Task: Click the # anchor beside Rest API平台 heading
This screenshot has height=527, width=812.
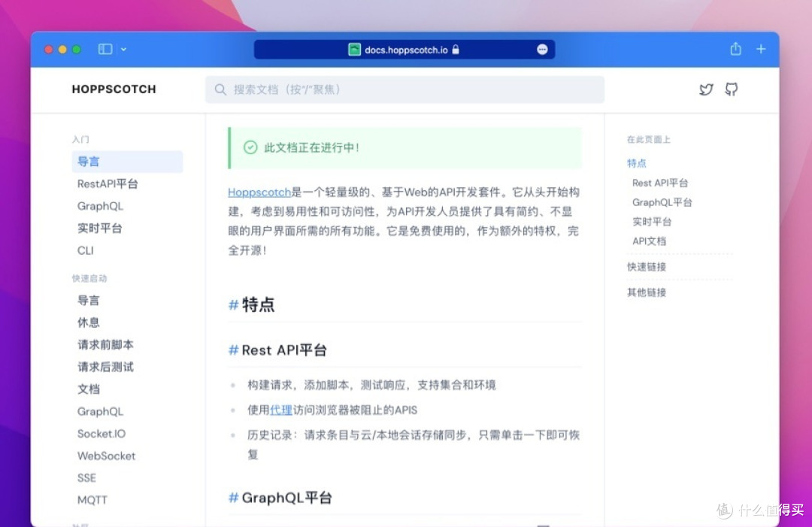Action: pos(233,350)
